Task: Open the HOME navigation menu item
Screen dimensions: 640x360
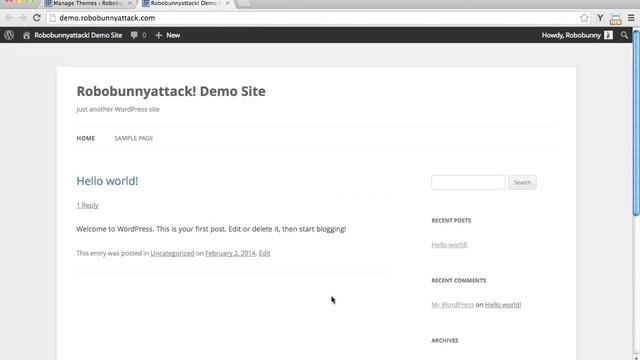Action: tap(86, 138)
